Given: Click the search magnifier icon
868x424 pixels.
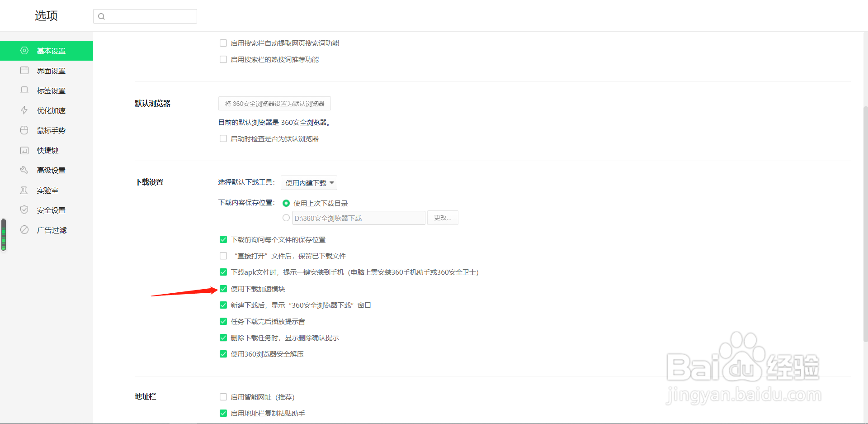Looking at the screenshot, I should tap(102, 16).
